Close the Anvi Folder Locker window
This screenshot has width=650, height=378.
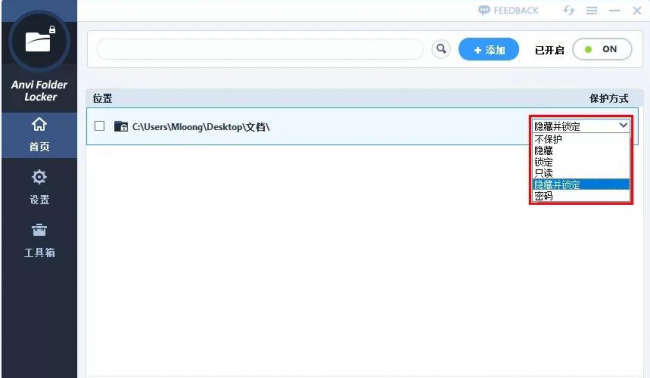click(637, 11)
